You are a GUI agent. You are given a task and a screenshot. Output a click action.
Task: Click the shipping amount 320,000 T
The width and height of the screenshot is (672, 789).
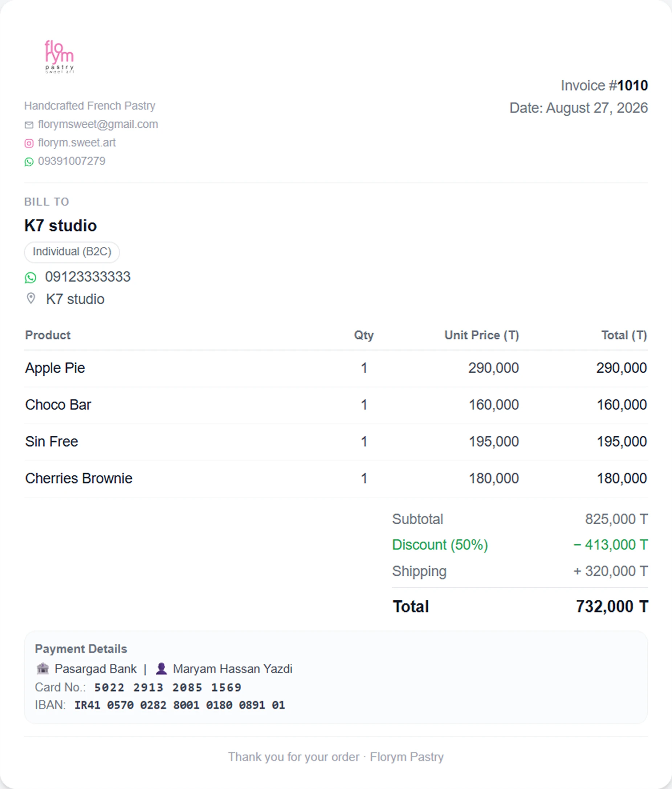[x=610, y=571]
